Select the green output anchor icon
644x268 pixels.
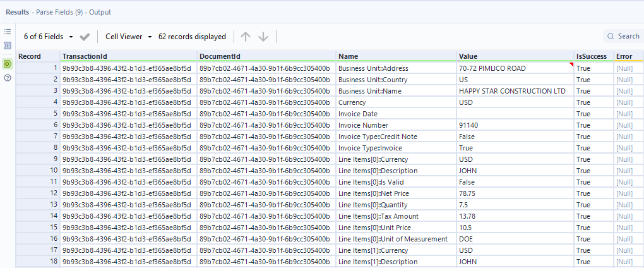click(x=8, y=64)
